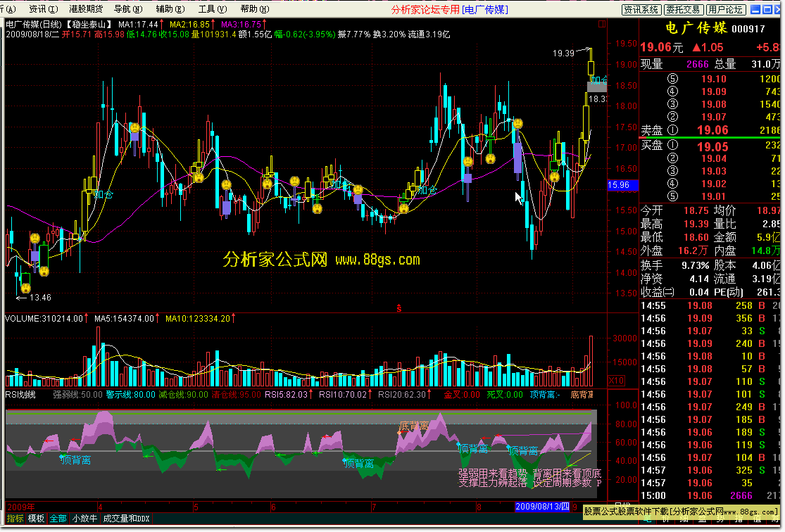Click the stock code 000917
The height and width of the screenshot is (532, 785).
[748, 29]
